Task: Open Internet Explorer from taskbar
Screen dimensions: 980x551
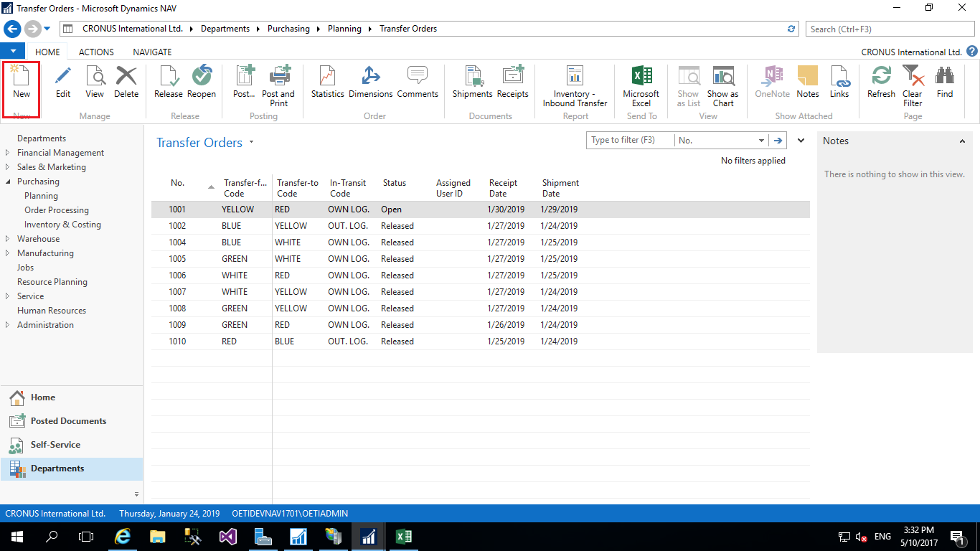Action: (123, 537)
